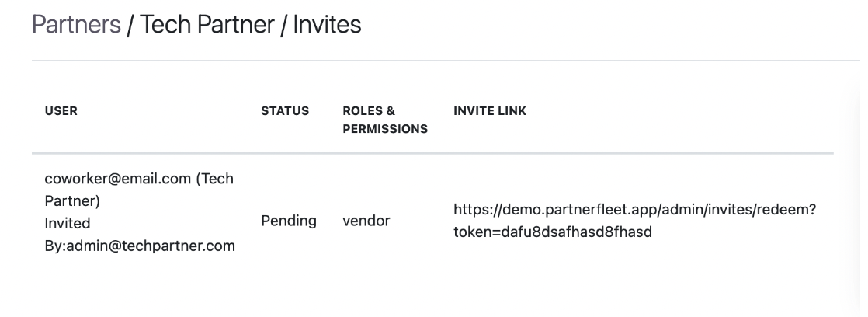Click the slash separator before Invites
Screen dimensions: 868x317
pyautogui.click(x=283, y=25)
